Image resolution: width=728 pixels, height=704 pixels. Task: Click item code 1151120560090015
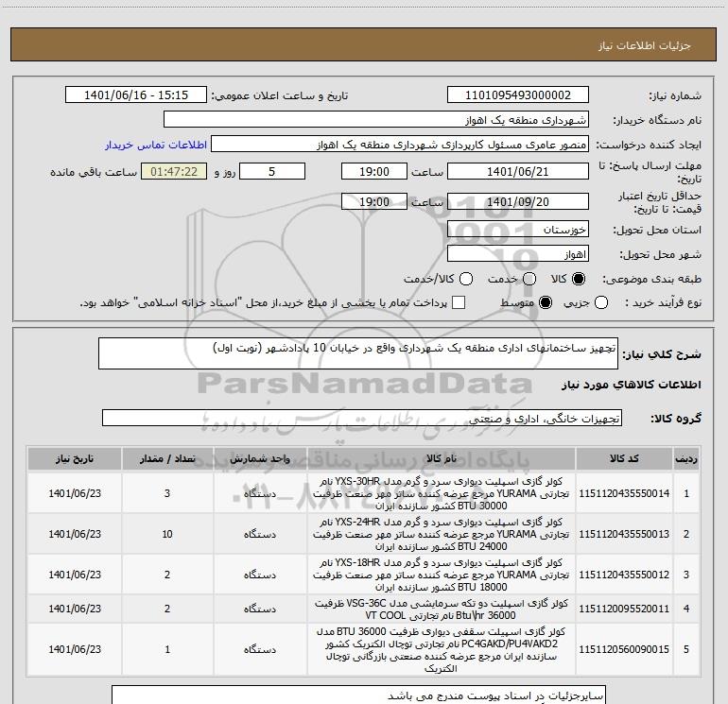pyautogui.click(x=624, y=649)
